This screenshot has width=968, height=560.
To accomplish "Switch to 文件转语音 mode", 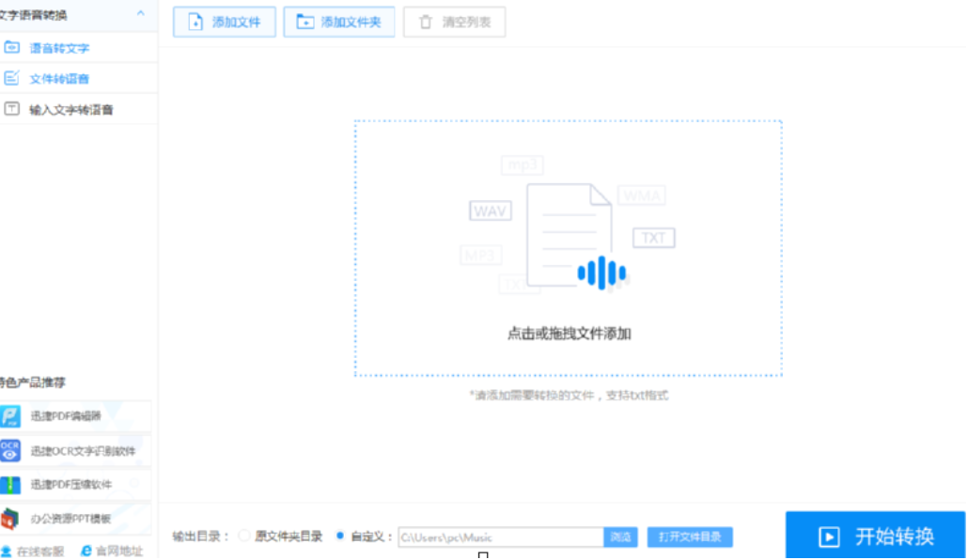I will [59, 79].
